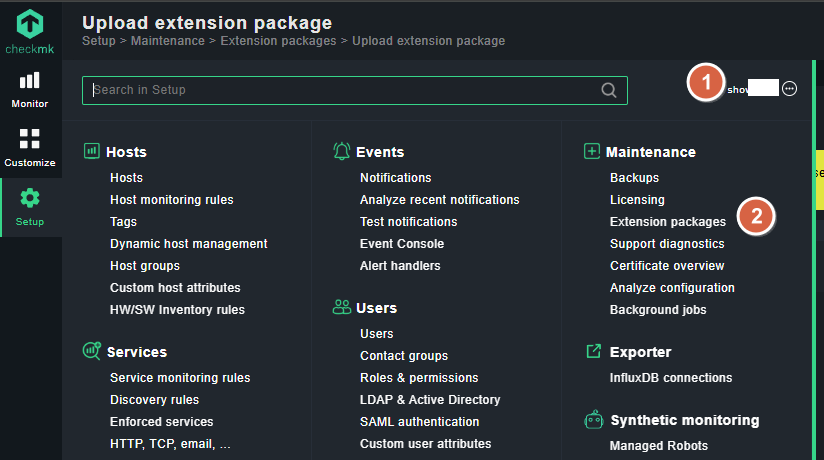824x460 pixels.
Task: Open Host monitoring rules
Action: pos(171,200)
